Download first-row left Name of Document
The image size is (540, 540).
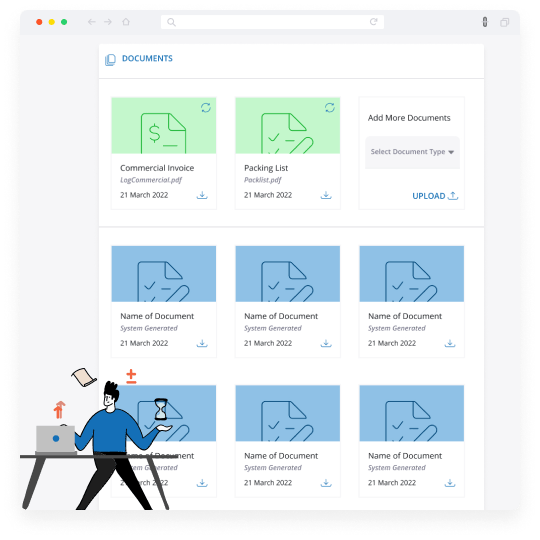202,343
